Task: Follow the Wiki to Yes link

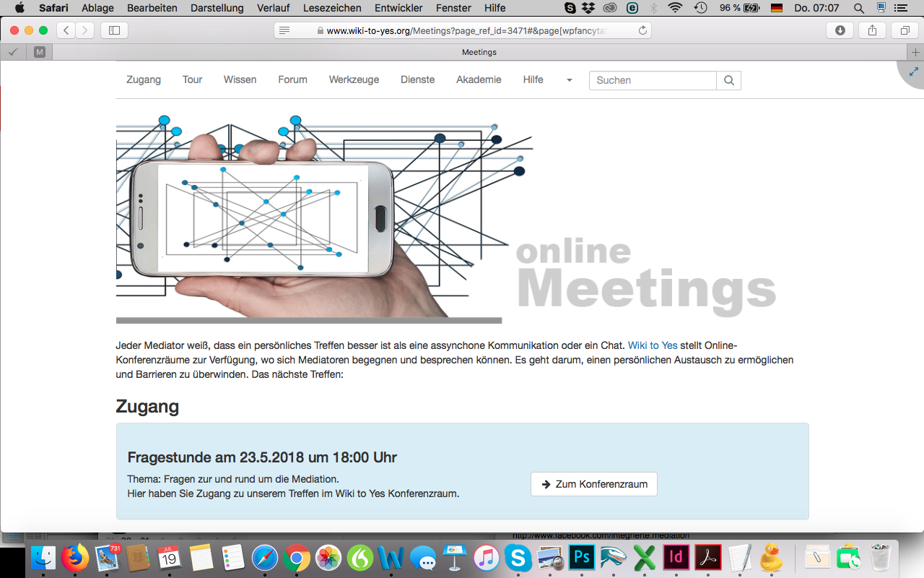Action: [x=652, y=345]
